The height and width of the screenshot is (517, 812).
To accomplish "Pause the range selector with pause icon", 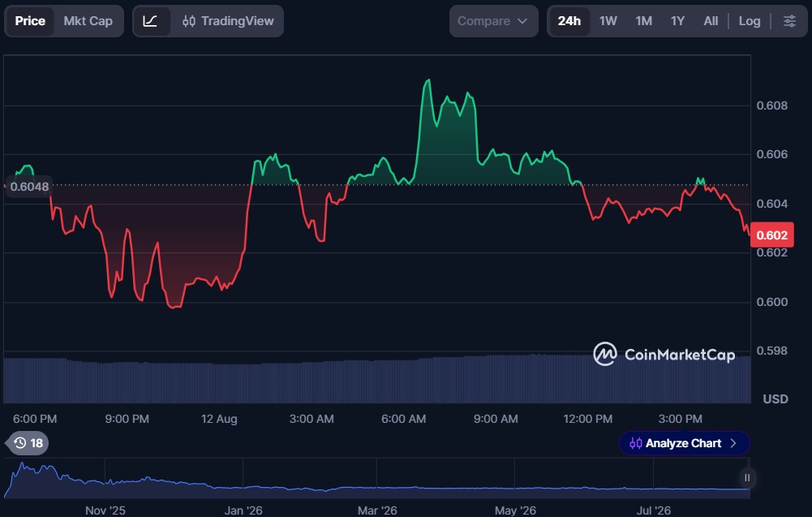I will point(747,477).
